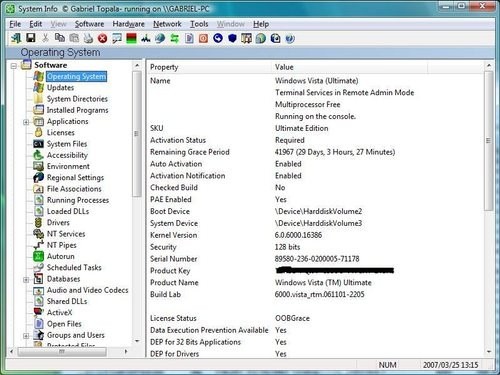
Task: Click the OOBGrace license status value
Action: pos(292,318)
